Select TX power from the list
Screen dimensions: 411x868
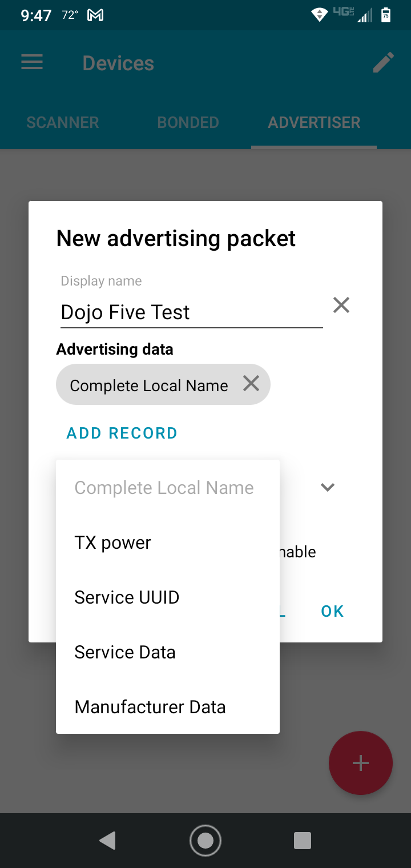(x=113, y=542)
